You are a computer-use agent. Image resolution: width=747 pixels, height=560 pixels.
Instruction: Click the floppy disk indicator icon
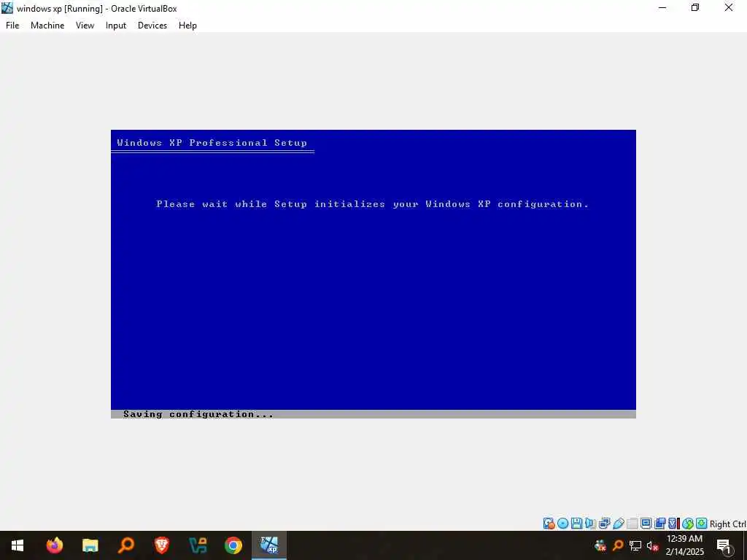click(x=576, y=524)
